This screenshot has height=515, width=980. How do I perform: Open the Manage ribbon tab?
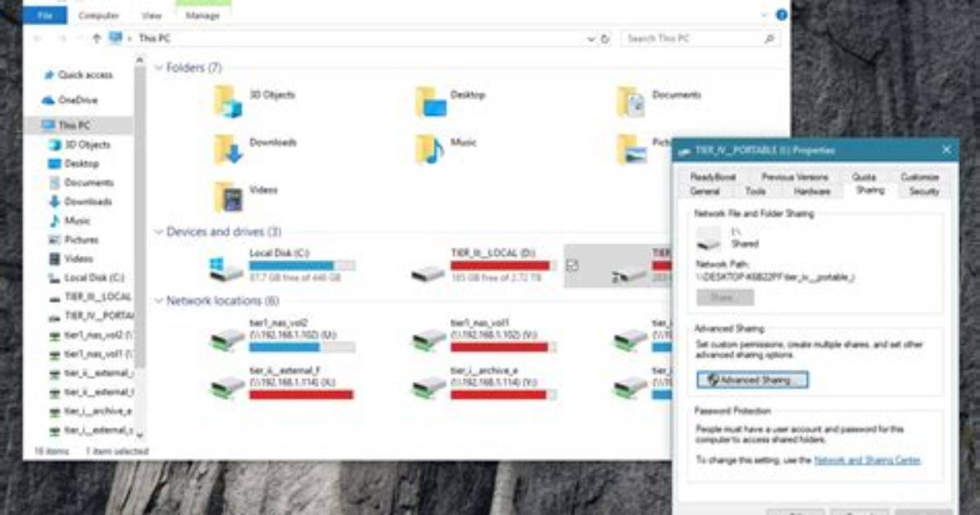click(x=202, y=16)
